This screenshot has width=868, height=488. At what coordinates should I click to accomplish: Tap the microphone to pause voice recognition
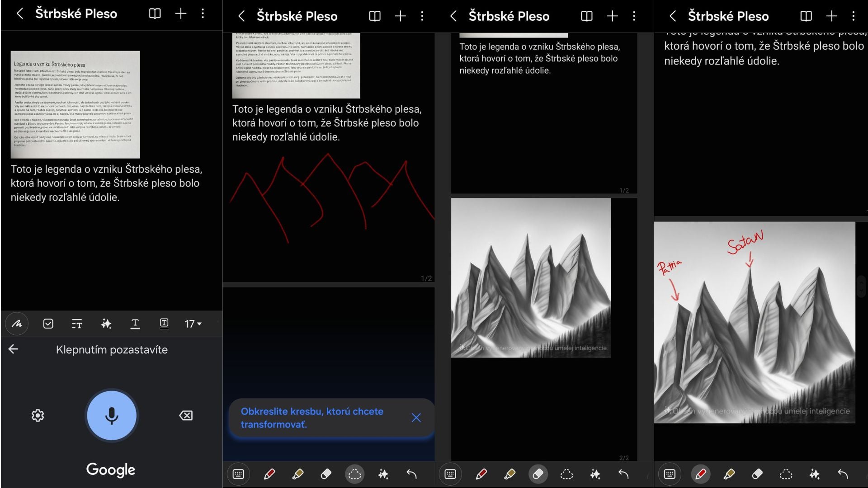111,416
